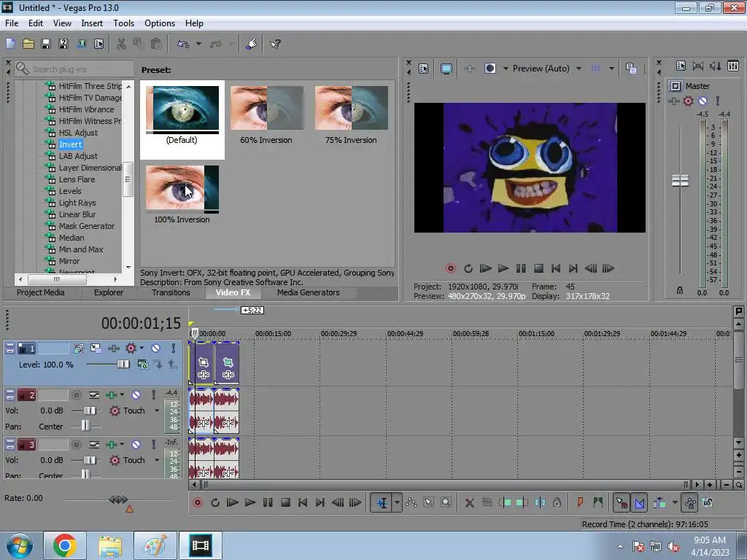Viewport: 747px width, 560px height.
Task: Toggle Preview on External Monitor icon
Action: click(446, 69)
